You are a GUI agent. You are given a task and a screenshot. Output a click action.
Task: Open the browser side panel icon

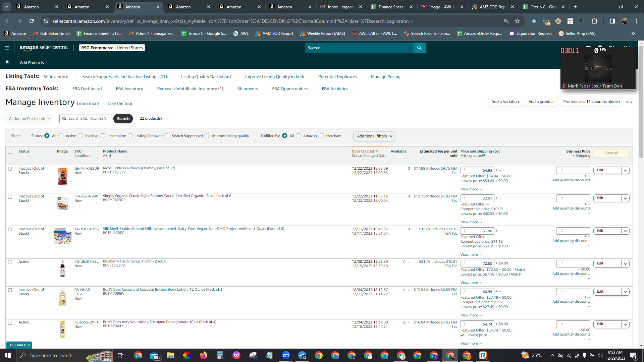[612, 21]
